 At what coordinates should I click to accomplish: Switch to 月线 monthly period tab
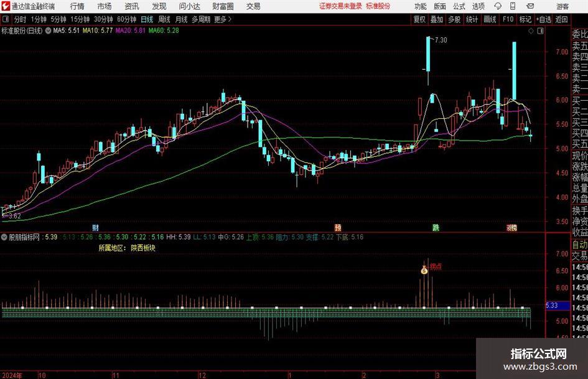click(x=182, y=19)
